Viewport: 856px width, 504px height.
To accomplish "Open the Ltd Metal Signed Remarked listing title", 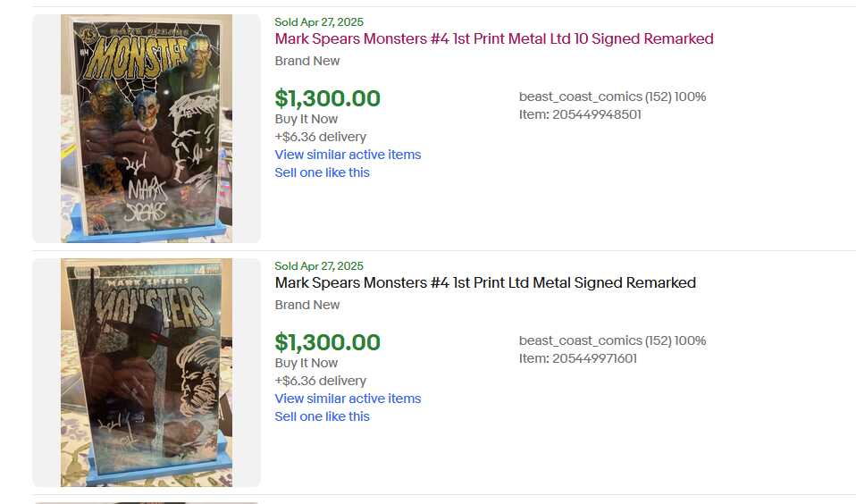I will pyautogui.click(x=485, y=283).
